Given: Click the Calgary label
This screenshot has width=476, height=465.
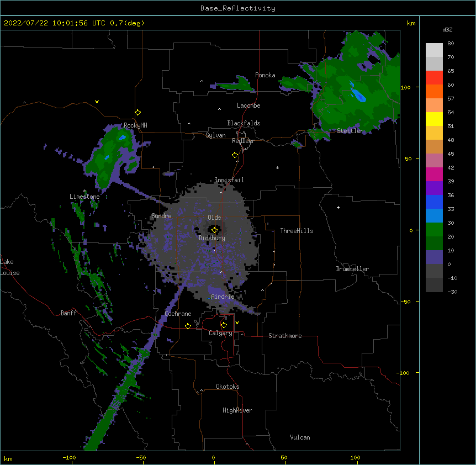Looking at the screenshot, I should (220, 333).
